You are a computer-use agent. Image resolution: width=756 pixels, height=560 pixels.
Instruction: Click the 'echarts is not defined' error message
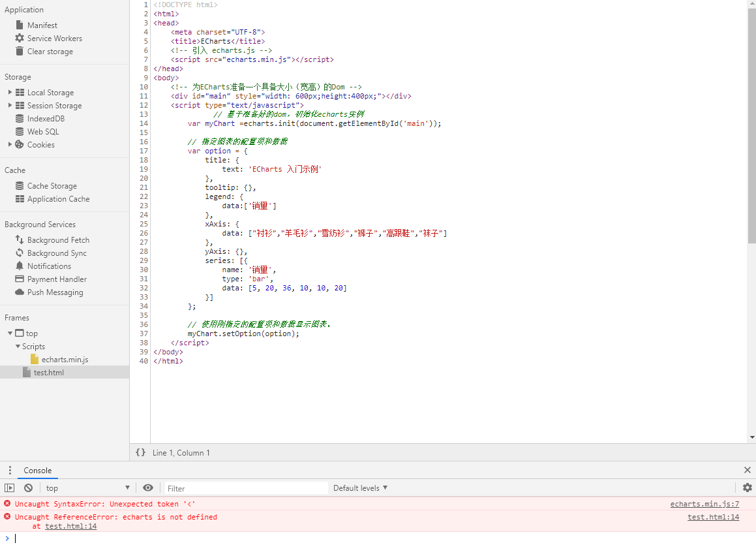[x=115, y=517]
